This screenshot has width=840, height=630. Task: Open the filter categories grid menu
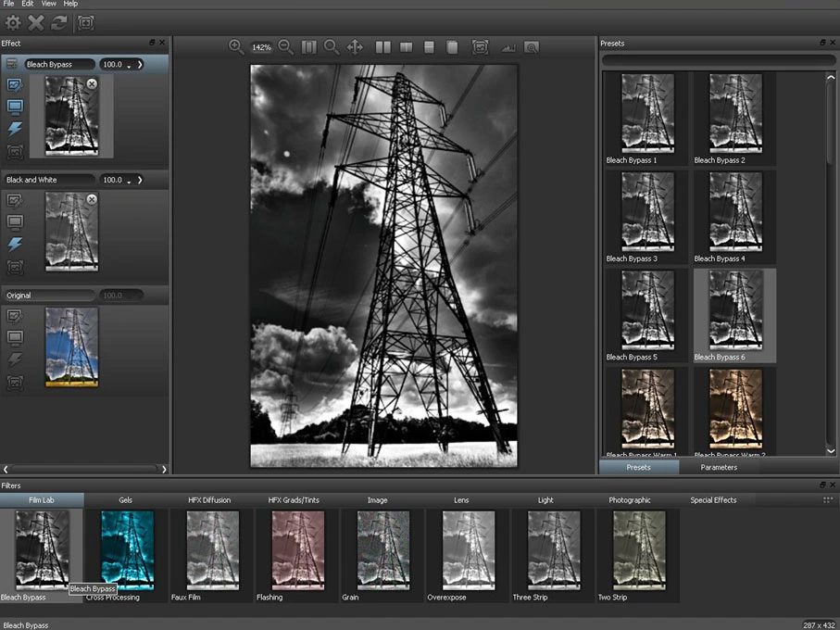(827, 500)
